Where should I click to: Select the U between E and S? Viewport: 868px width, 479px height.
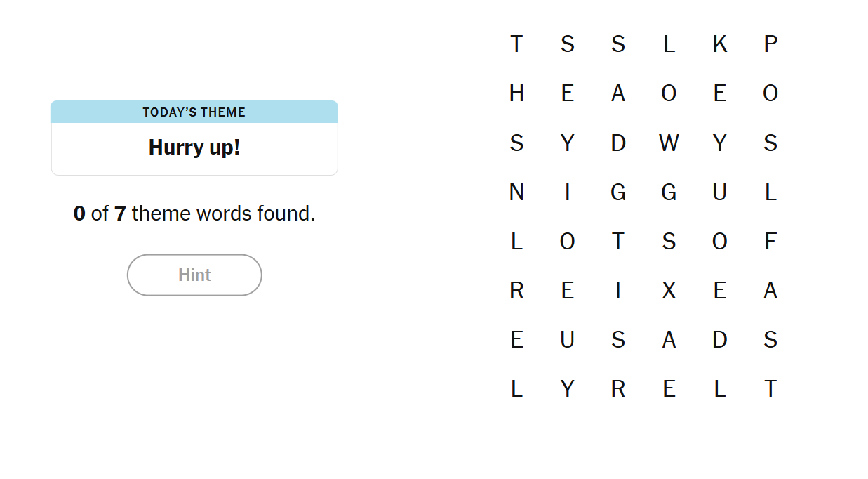pos(567,340)
